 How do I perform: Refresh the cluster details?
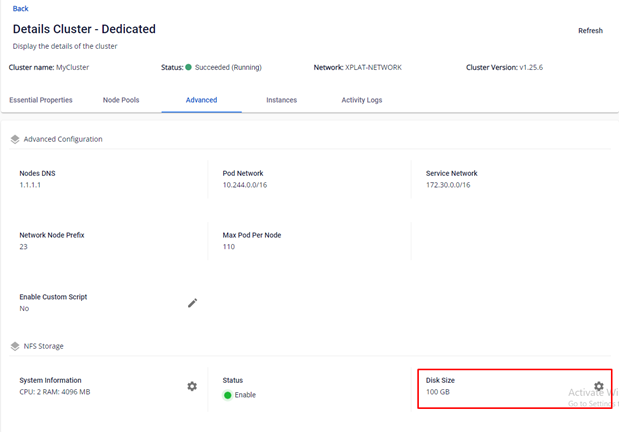(x=590, y=31)
